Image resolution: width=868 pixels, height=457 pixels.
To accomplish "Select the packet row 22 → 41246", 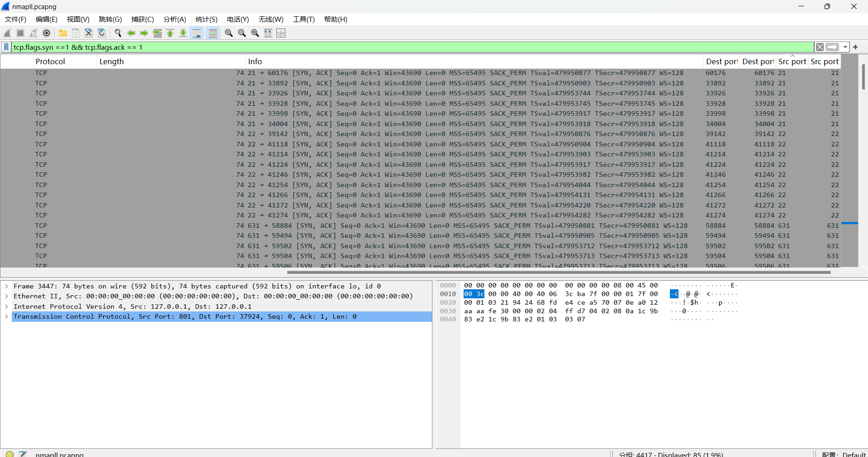I will tap(421, 174).
